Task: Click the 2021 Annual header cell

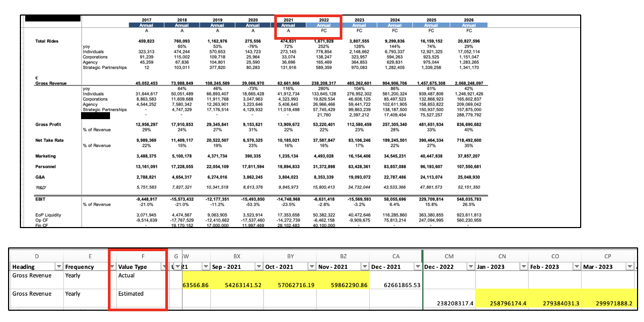Action: click(288, 25)
